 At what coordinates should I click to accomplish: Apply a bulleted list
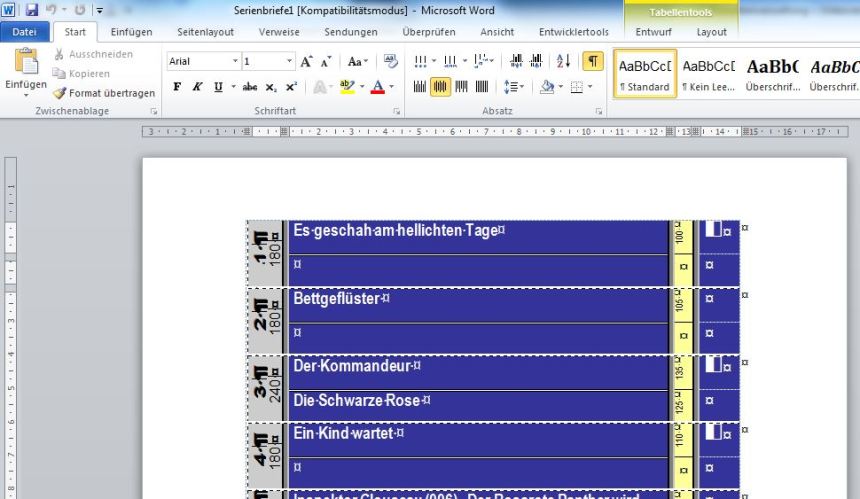(x=421, y=61)
